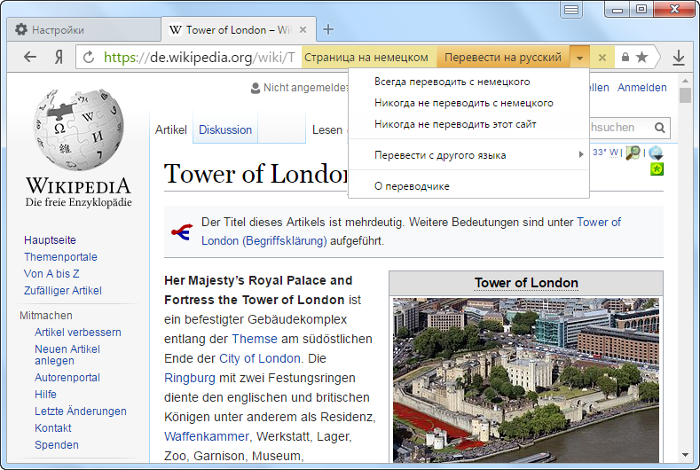
Task: Close the Tower of London tab
Action: 303,30
